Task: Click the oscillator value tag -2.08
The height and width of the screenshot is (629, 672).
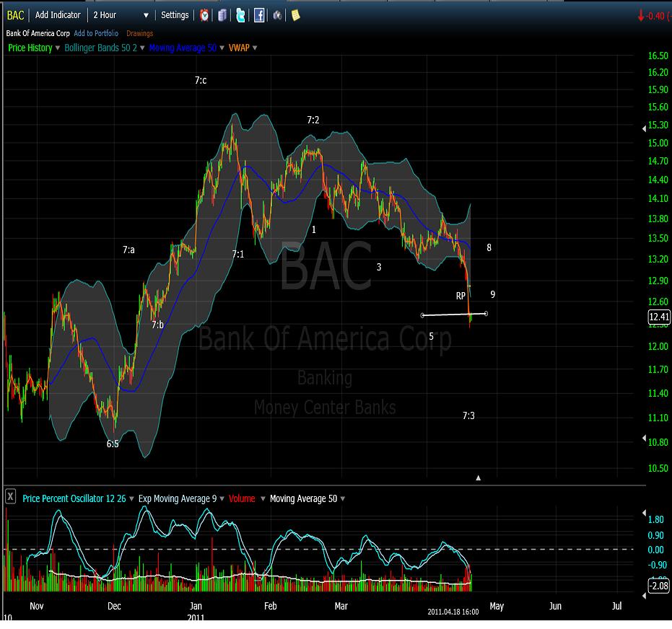Action: [659, 585]
